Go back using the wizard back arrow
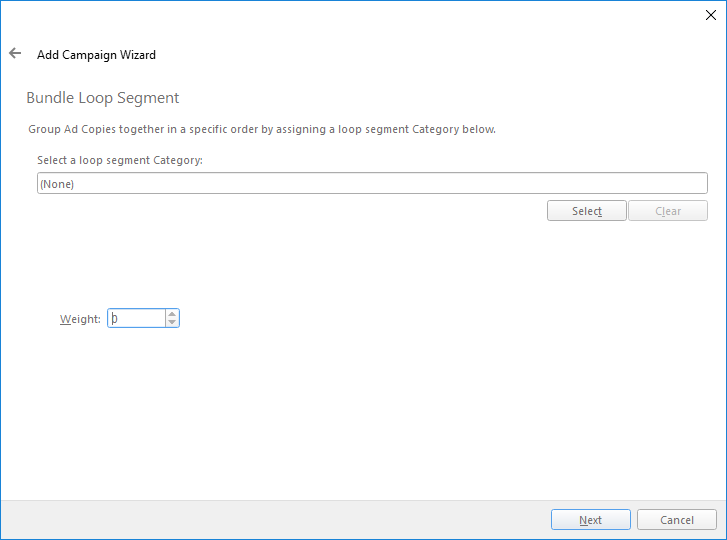 (15, 54)
